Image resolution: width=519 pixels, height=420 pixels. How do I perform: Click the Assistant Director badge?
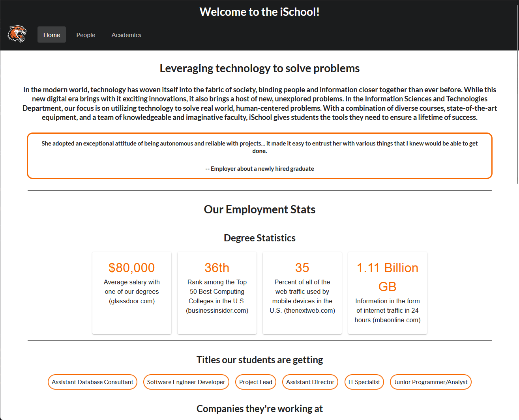[x=310, y=382]
